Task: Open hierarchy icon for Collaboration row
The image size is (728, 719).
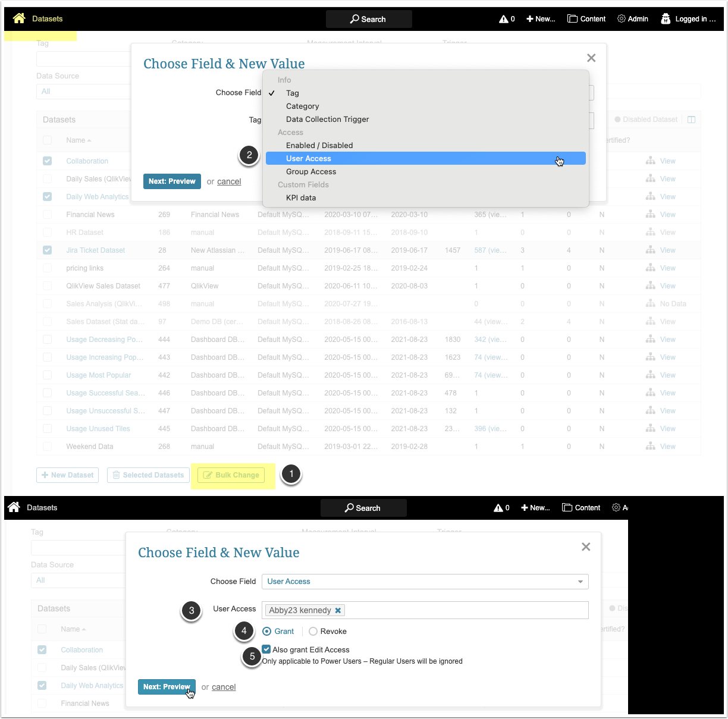Action: [651, 161]
